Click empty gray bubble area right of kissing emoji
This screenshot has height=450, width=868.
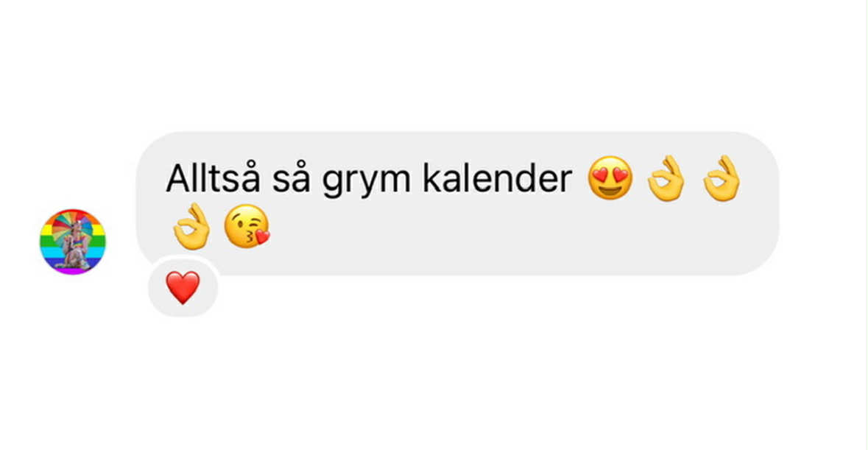pyautogui.click(x=498, y=233)
